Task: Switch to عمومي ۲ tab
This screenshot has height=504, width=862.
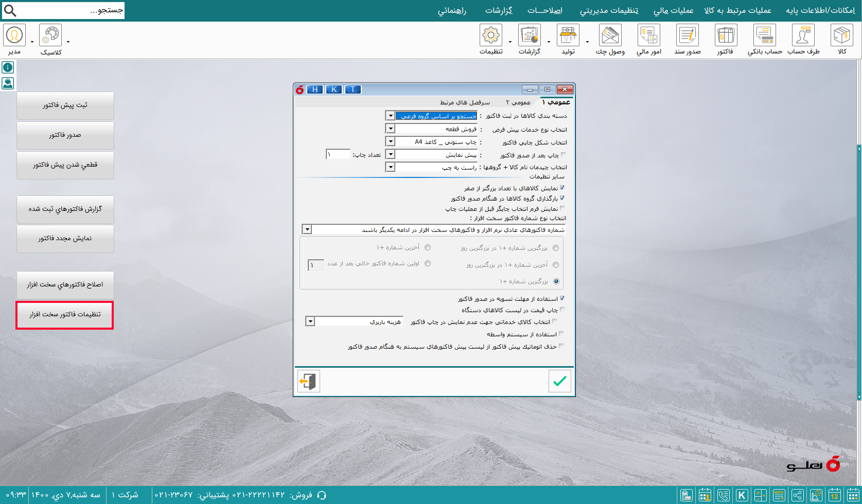Action: click(x=518, y=102)
